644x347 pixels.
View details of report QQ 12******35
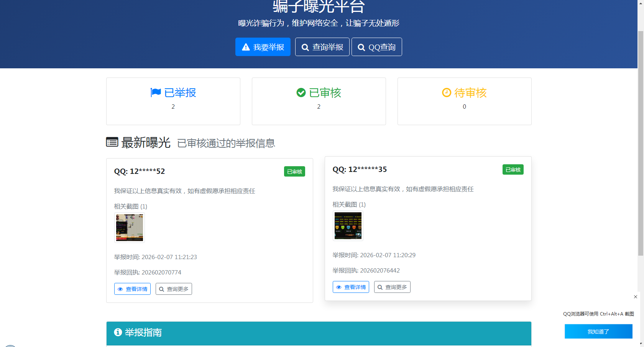click(x=351, y=287)
